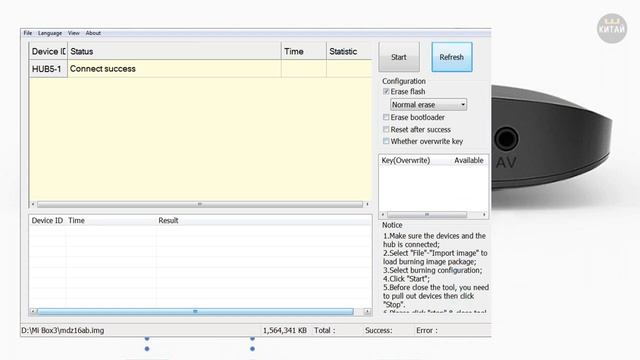This screenshot has height=360, width=640.
Task: Open the Language menu
Action: tap(50, 33)
